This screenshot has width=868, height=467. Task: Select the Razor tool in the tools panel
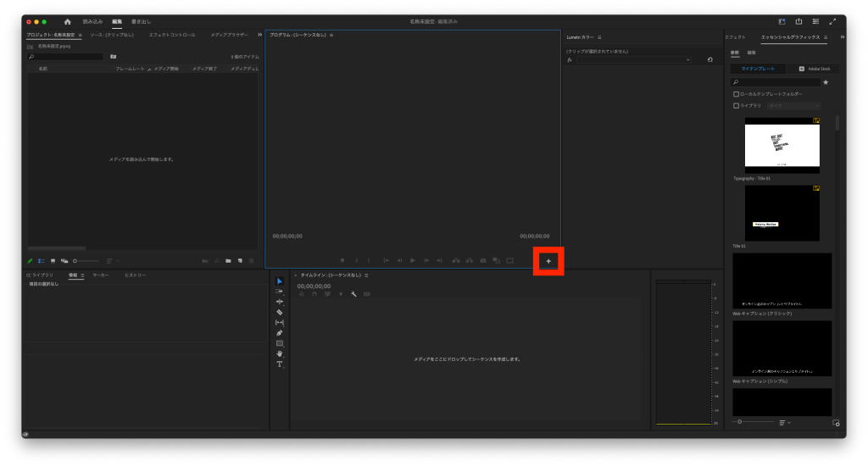tap(280, 312)
